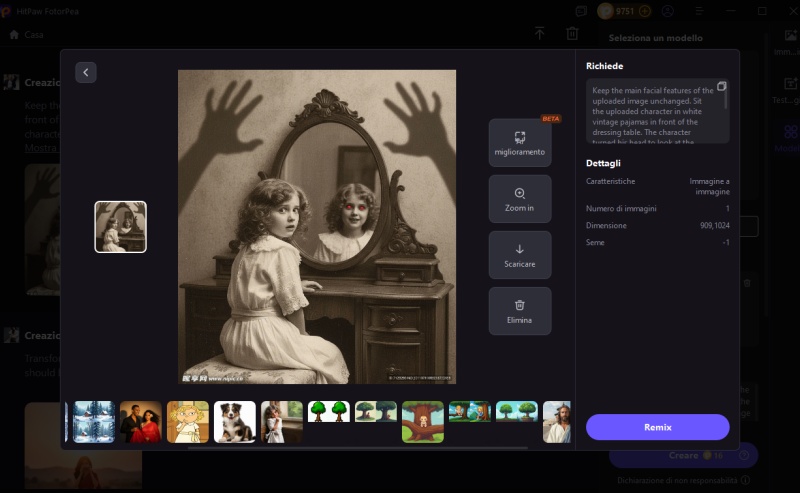Click the thumbnail strip horizontal scrollbar
This screenshot has width=800, height=493.
(357, 448)
